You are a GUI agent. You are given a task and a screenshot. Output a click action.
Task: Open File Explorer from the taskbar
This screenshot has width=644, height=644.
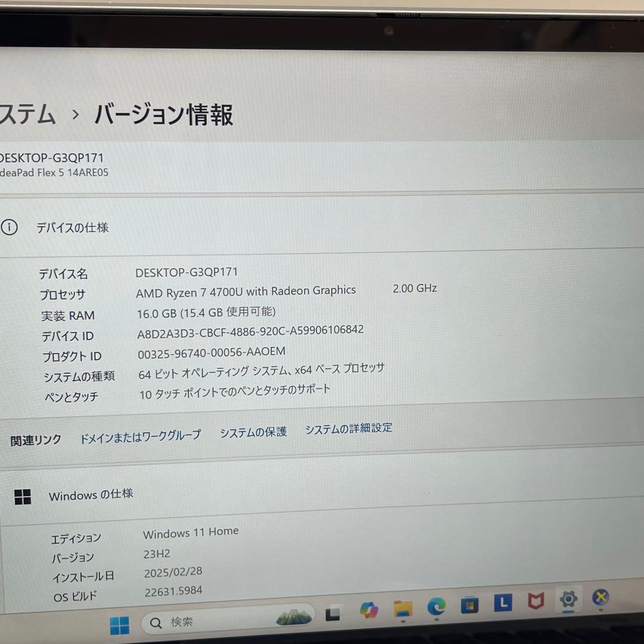(x=402, y=608)
